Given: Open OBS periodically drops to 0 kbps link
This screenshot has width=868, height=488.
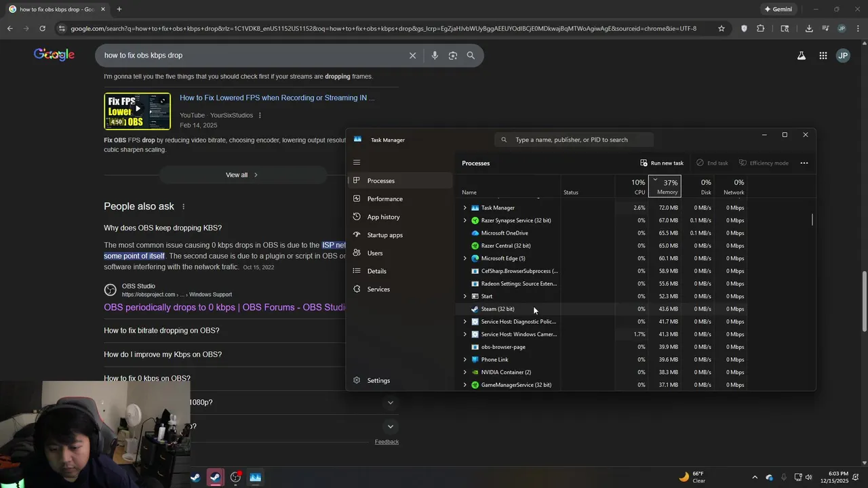Looking at the screenshot, I should click(x=224, y=308).
